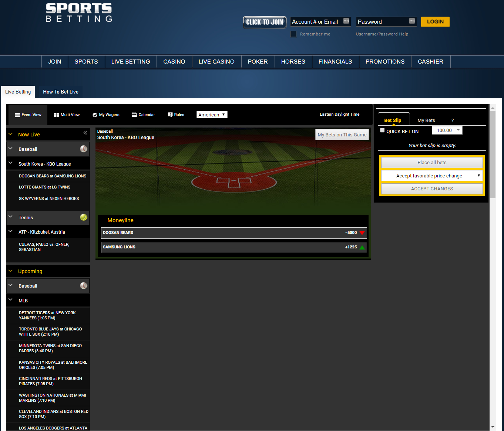
Task: Click the bet slip vertical scrollbar thumb
Action: (493, 155)
